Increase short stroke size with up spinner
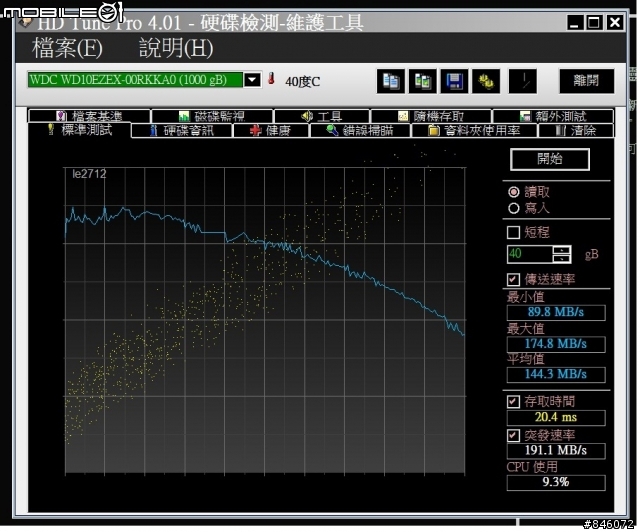 tap(562, 250)
